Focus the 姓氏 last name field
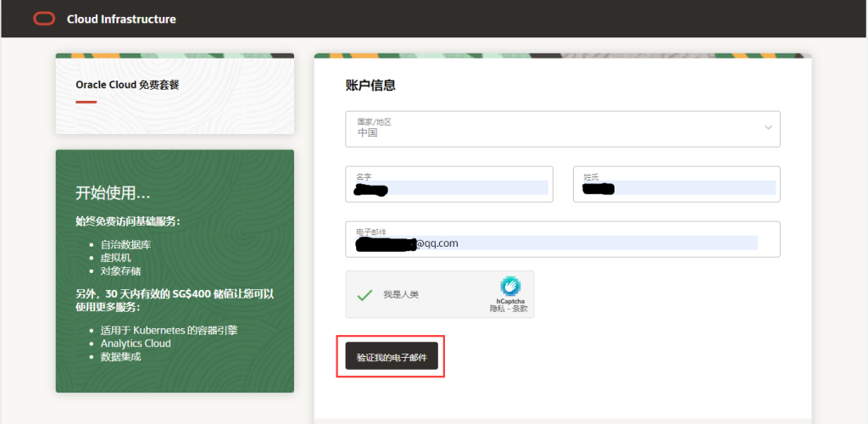 pyautogui.click(x=676, y=184)
